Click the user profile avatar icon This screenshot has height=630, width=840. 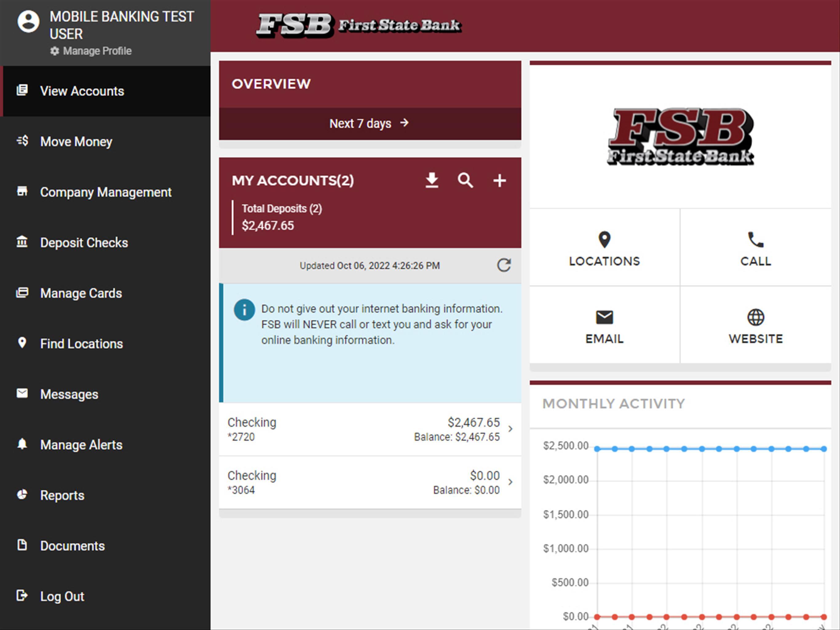(29, 21)
